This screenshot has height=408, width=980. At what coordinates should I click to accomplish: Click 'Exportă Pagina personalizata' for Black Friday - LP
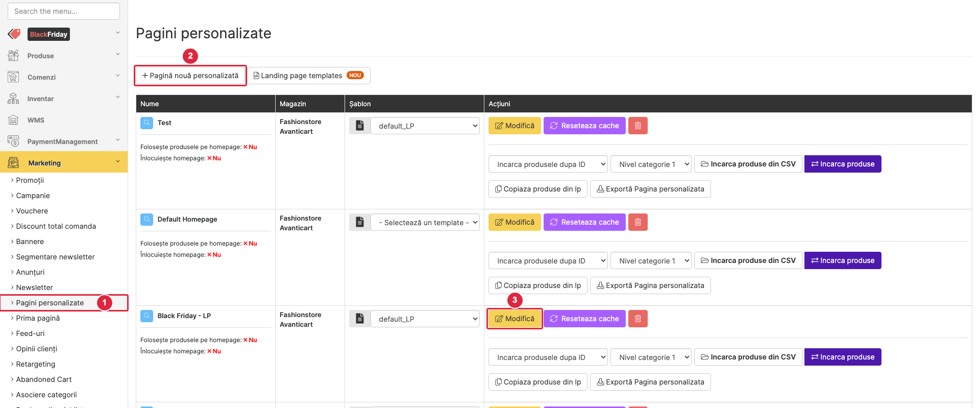(650, 382)
